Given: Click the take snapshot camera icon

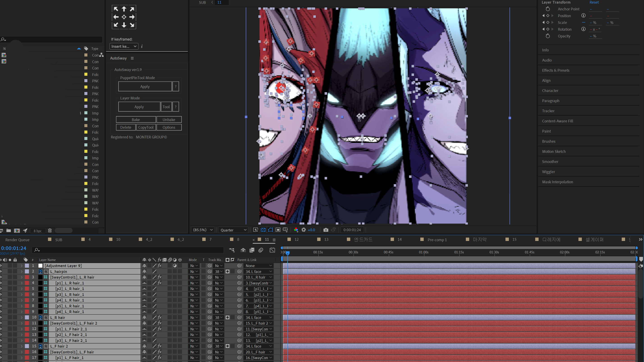Looking at the screenshot, I should point(325,230).
